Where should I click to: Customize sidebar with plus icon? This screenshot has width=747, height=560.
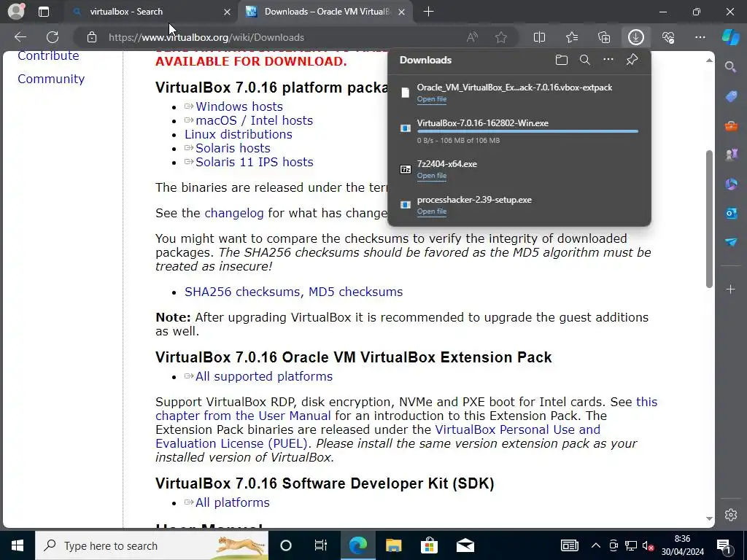[x=730, y=289]
